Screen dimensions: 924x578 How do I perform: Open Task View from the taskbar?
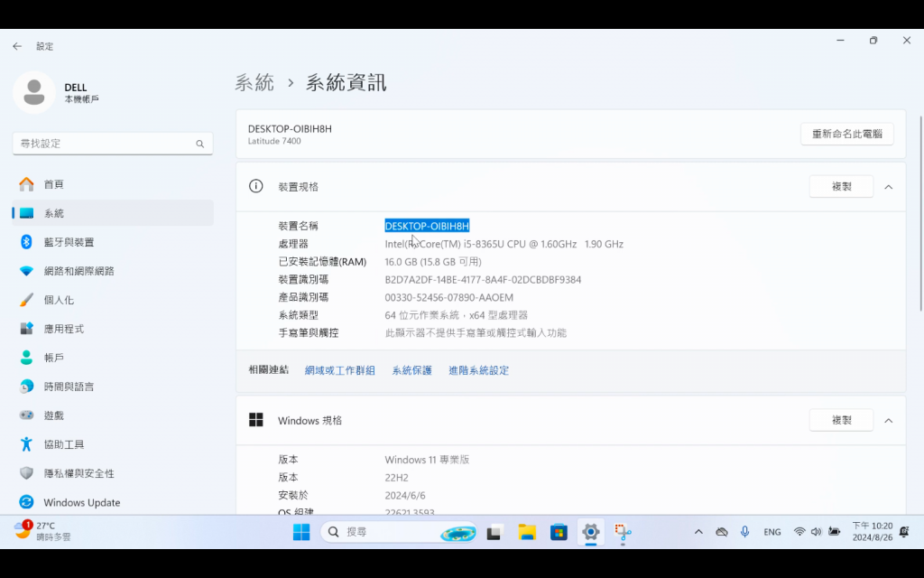(494, 532)
